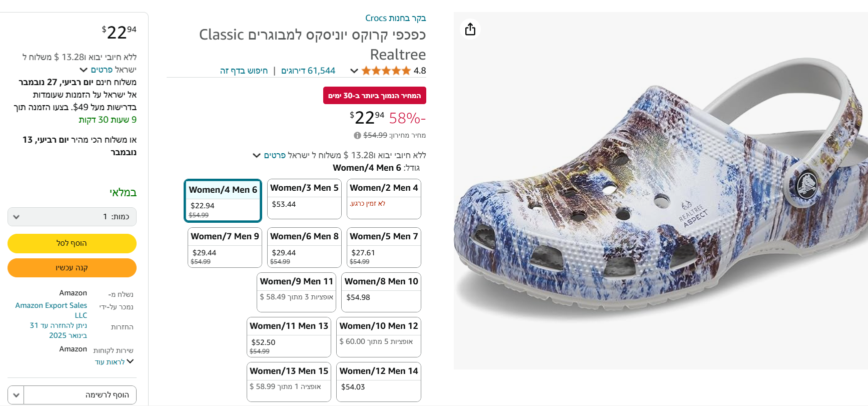
Task: Click the orange Buy Now button
Action: tap(72, 268)
